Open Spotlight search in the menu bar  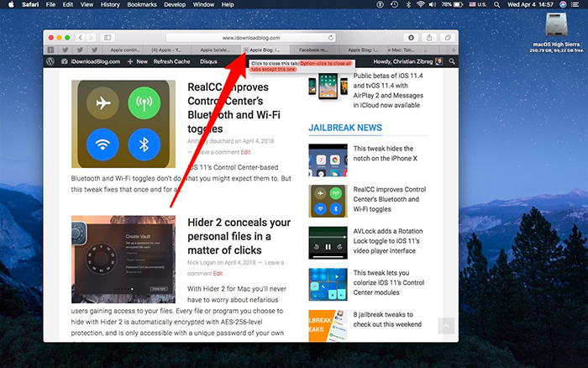pos(497,4)
